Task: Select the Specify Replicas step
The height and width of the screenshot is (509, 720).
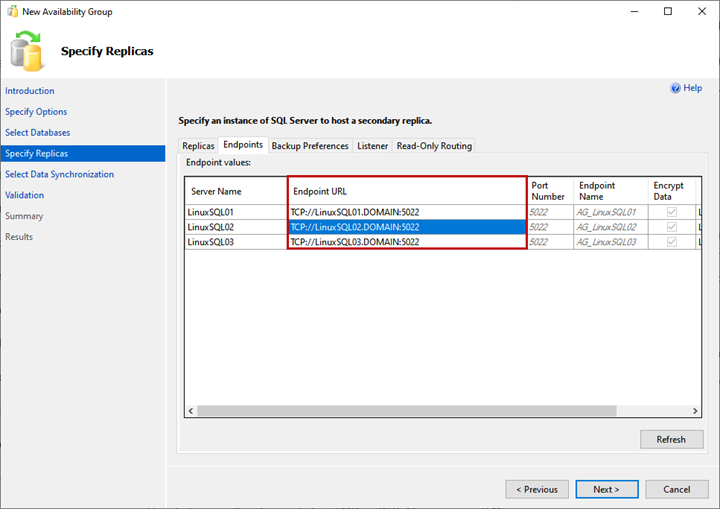Action: (83, 153)
